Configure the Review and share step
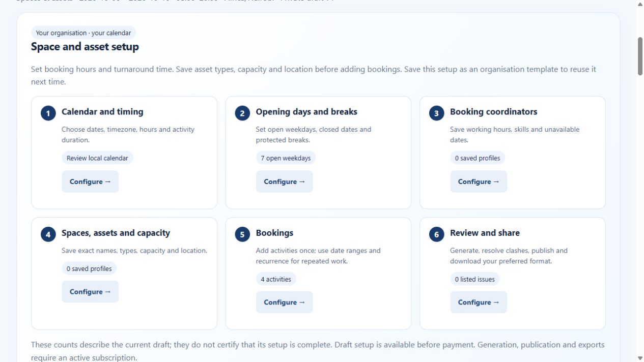This screenshot has width=644, height=362. [479, 302]
